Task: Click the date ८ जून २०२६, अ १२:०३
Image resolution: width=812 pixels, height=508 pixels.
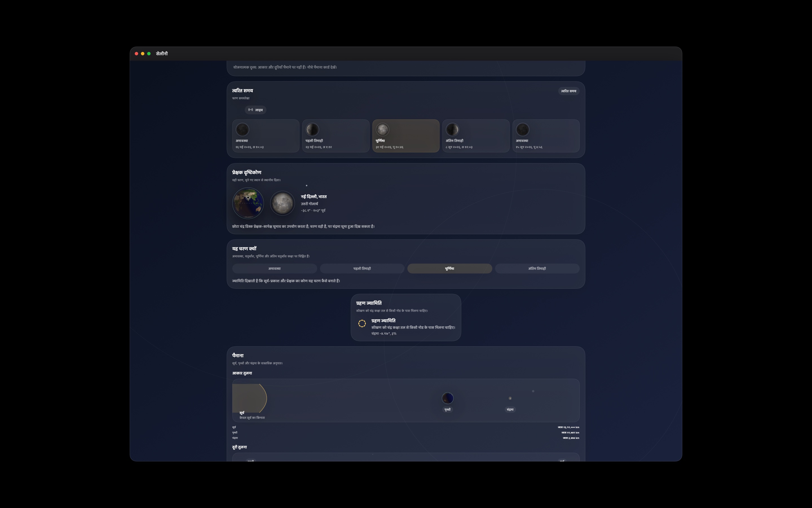Action: pos(459,147)
